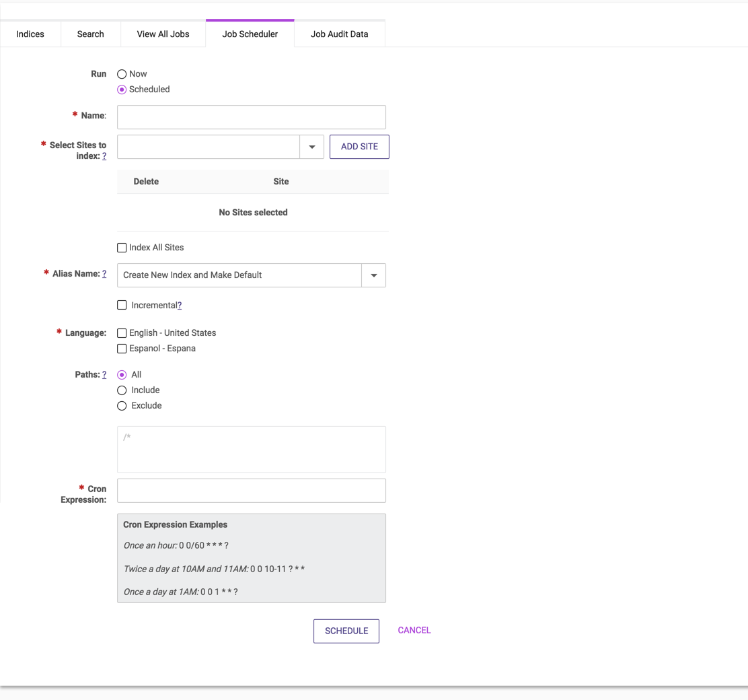Image resolution: width=748 pixels, height=700 pixels.
Task: Select the Now run option
Action: [x=122, y=74]
